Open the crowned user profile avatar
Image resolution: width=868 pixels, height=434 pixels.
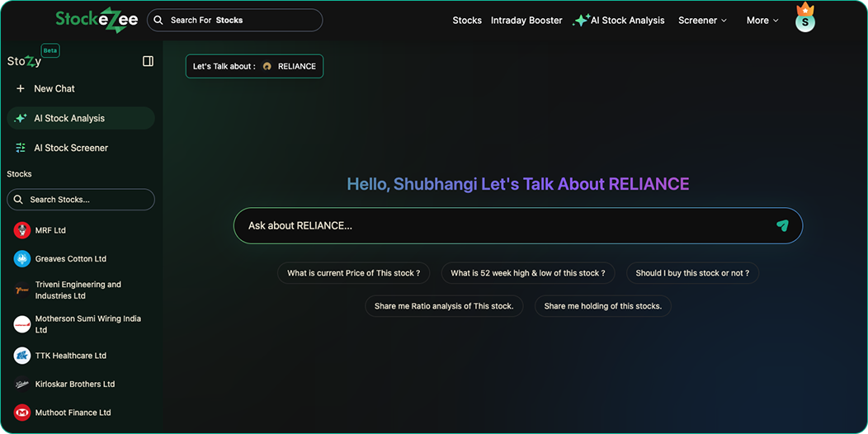pyautogui.click(x=805, y=19)
